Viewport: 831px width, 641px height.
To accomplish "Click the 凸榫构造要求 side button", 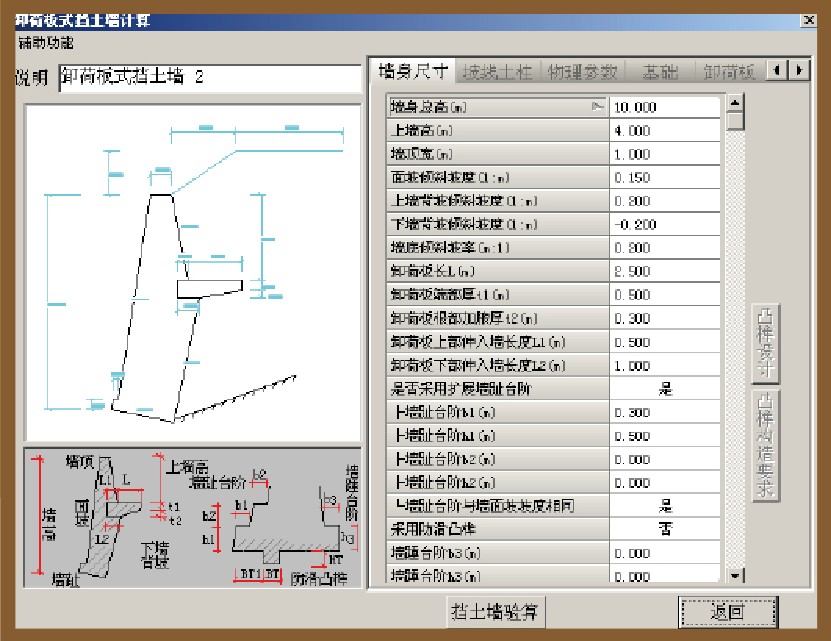I will click(x=765, y=445).
